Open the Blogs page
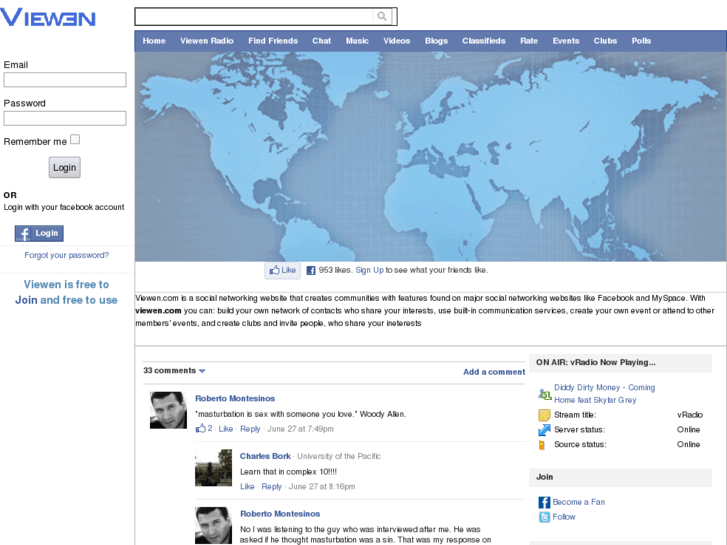Screen dimensions: 727x545 (436, 41)
